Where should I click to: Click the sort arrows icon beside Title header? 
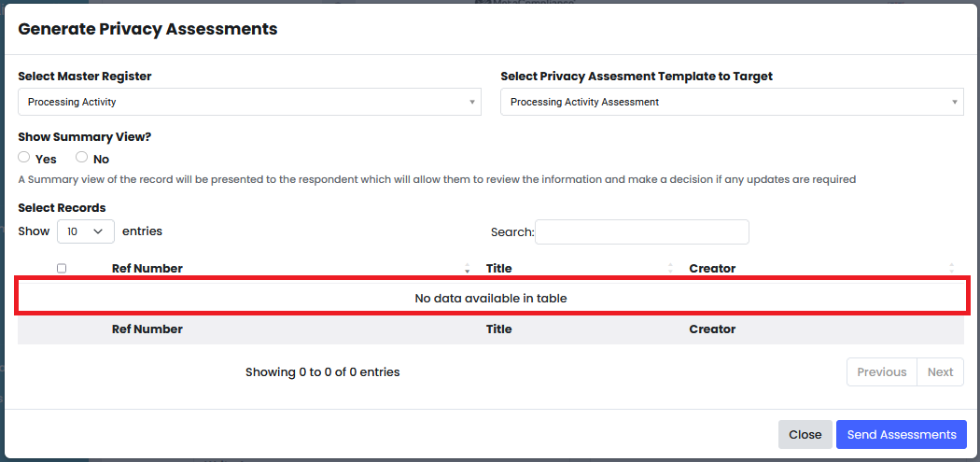[671, 269]
